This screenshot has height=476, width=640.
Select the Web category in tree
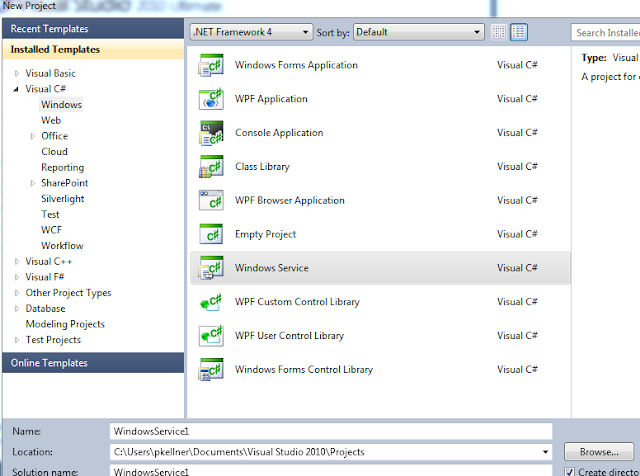click(51, 120)
